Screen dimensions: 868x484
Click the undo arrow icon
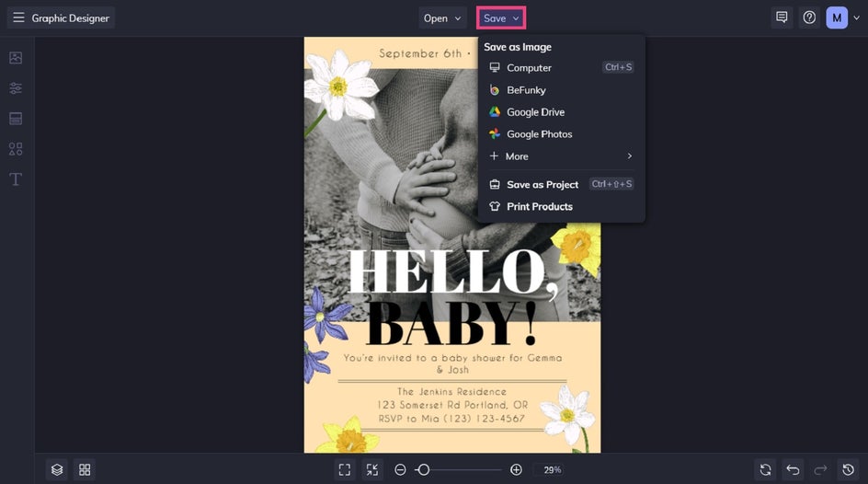(793, 469)
